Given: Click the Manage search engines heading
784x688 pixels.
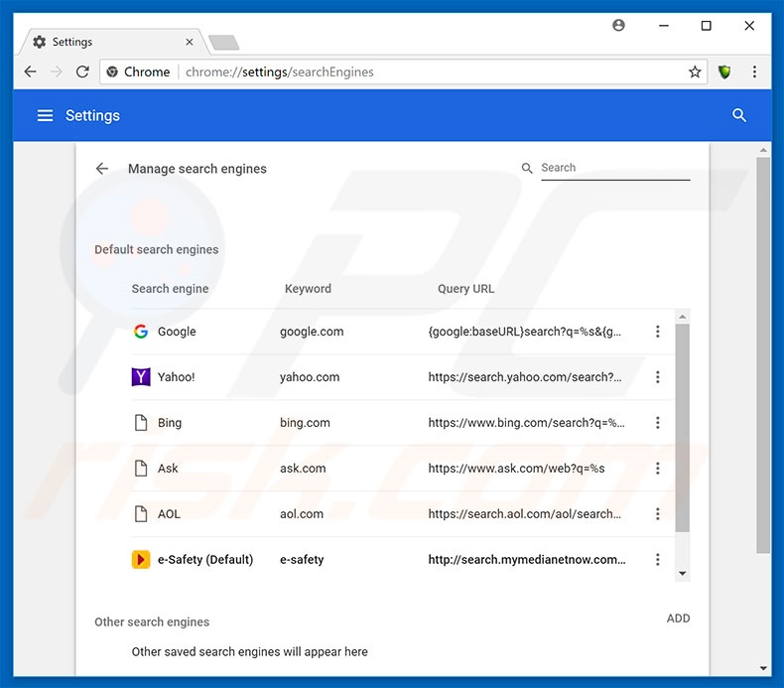Looking at the screenshot, I should [x=197, y=169].
